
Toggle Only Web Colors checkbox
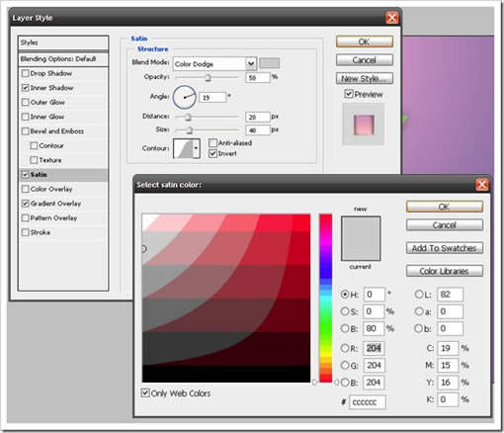[x=145, y=392]
